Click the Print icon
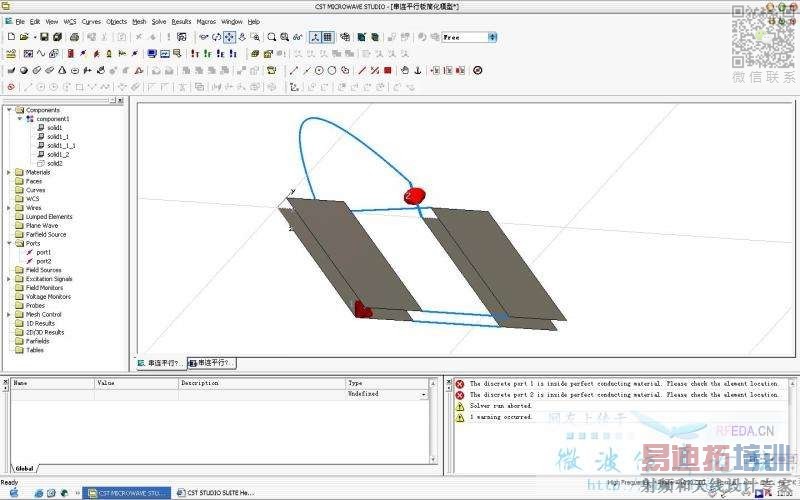Image resolution: width=800 pixels, height=500 pixels. click(74, 37)
